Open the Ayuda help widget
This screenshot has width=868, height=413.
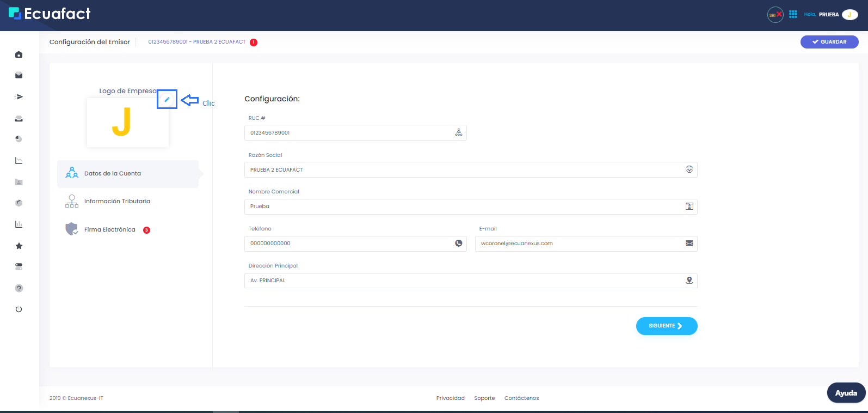(x=846, y=393)
